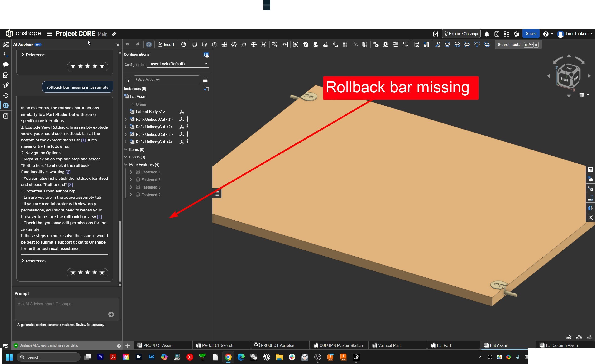Screen dimensions: 595x364
Task: Select the Revolute mate tool
Action: point(204,44)
